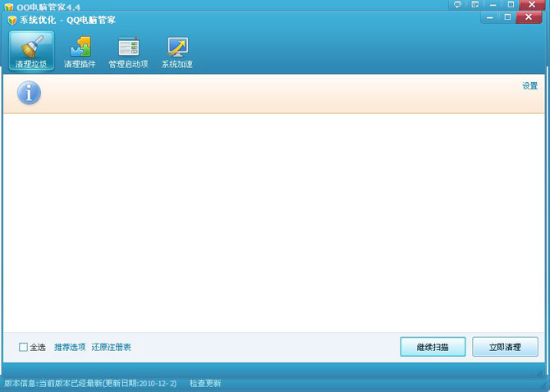Screen dimensions: 550x392
Task: Click the 立即清理 button
Action: pos(505,347)
